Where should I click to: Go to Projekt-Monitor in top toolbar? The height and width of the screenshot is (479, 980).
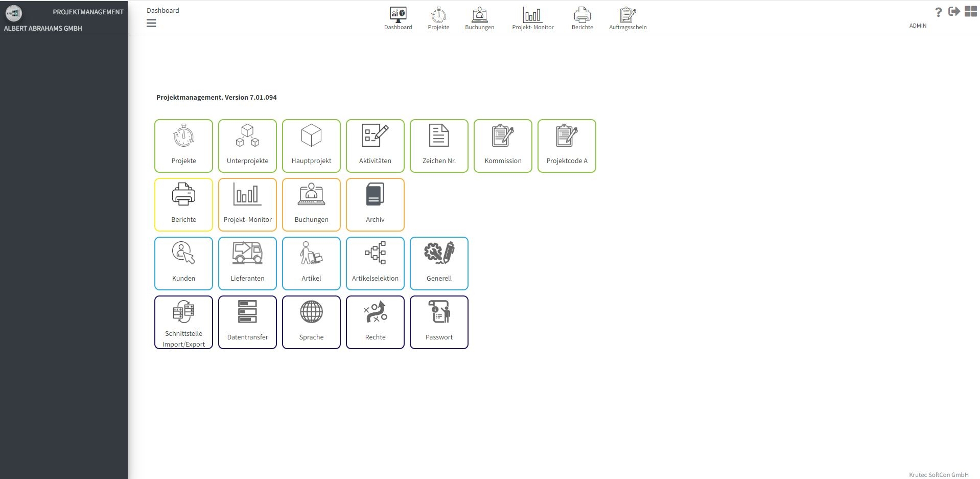pyautogui.click(x=533, y=18)
